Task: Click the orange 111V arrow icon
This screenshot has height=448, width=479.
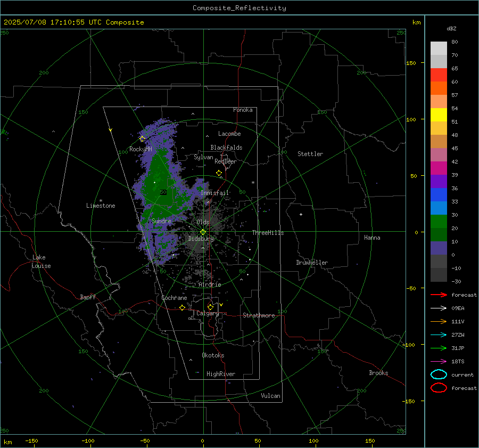Action: tap(439, 321)
